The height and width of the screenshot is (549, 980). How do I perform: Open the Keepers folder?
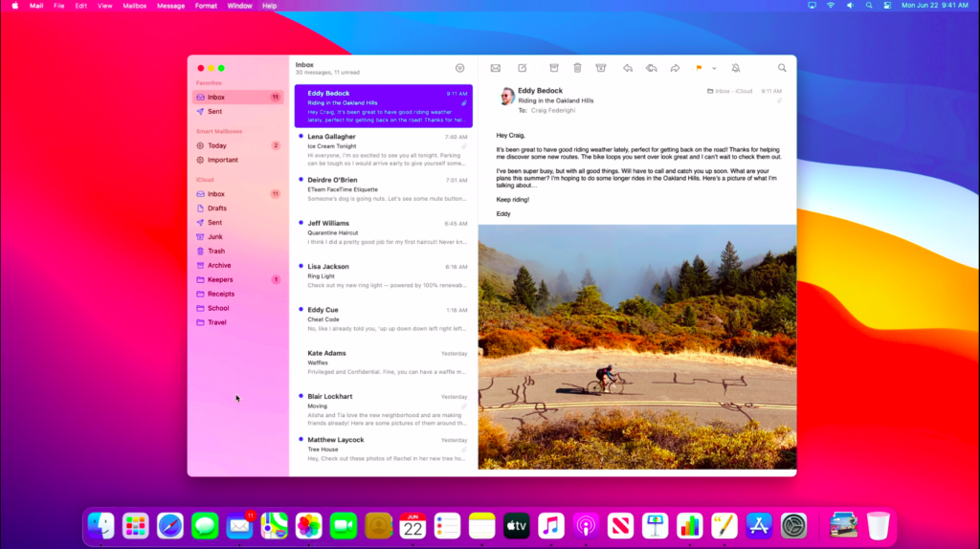[237, 279]
